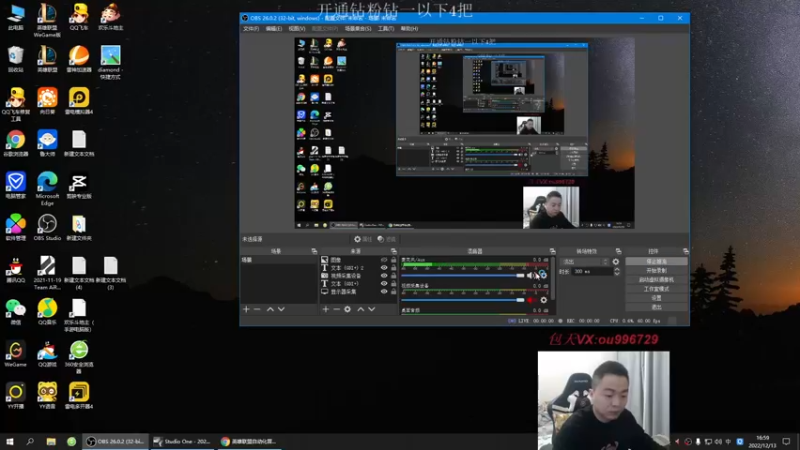Pop out the scene transitions dock
This screenshot has height=450, width=800.
618,251
